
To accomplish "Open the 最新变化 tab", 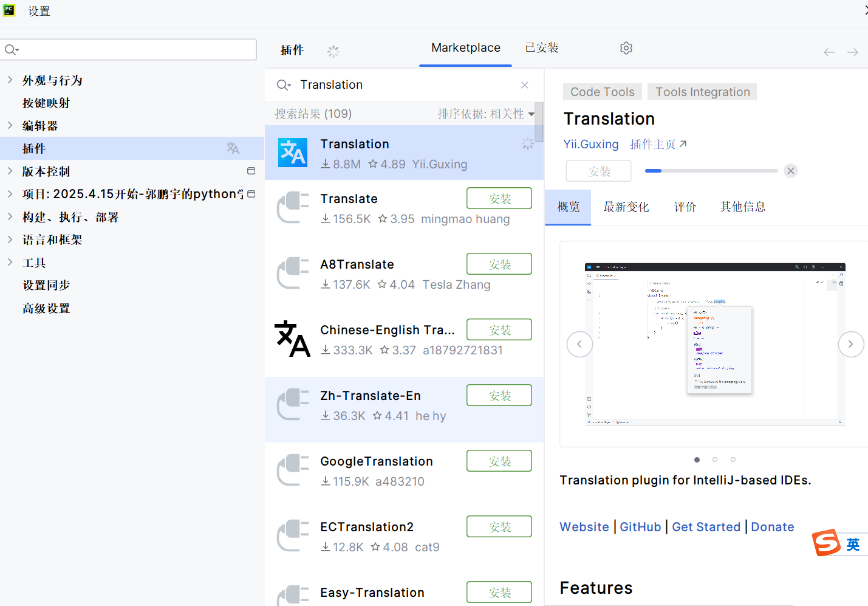I will point(626,207).
